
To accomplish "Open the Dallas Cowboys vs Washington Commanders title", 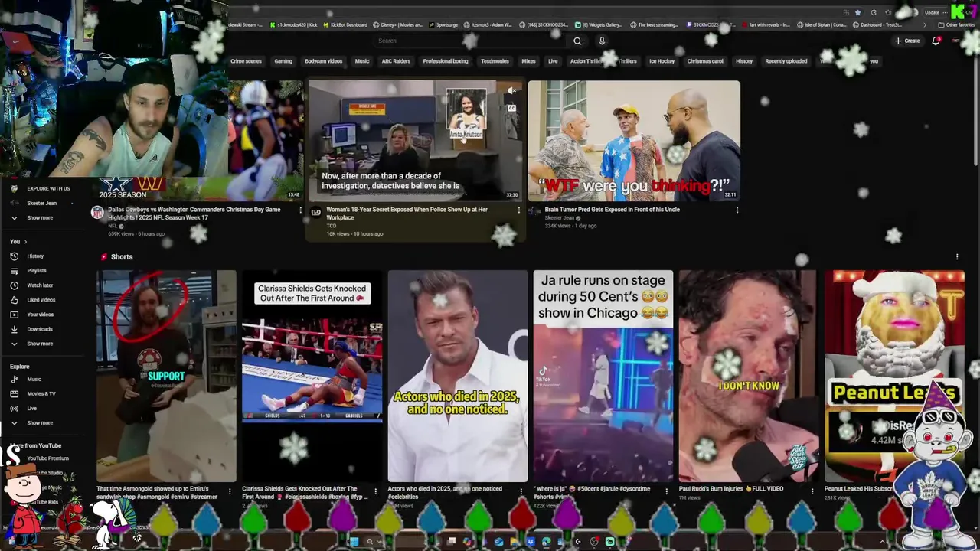I will click(194, 214).
